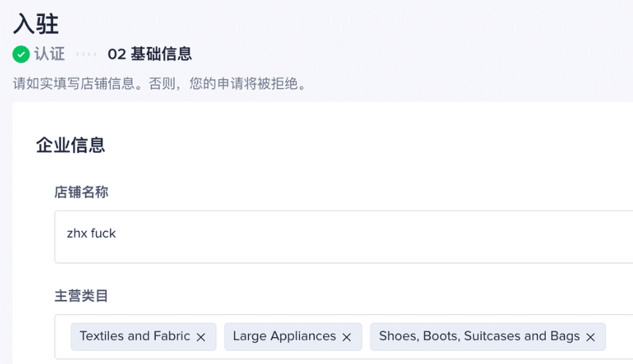Click the 企业信息 section heading

70,145
